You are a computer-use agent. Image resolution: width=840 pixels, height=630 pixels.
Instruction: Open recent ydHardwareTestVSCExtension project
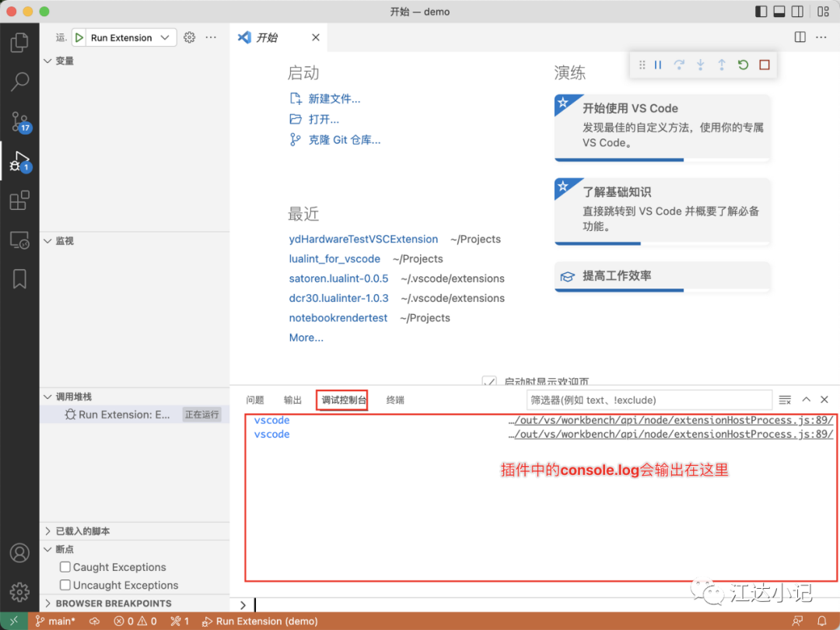click(x=363, y=240)
